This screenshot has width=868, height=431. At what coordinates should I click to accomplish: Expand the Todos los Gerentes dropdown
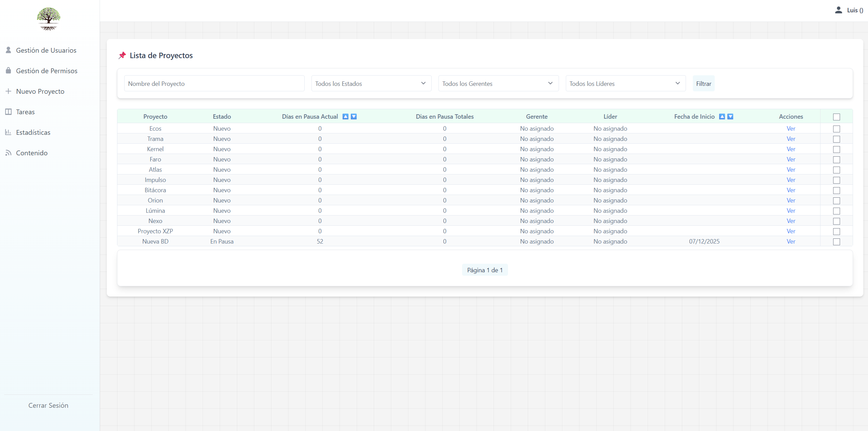tap(498, 83)
